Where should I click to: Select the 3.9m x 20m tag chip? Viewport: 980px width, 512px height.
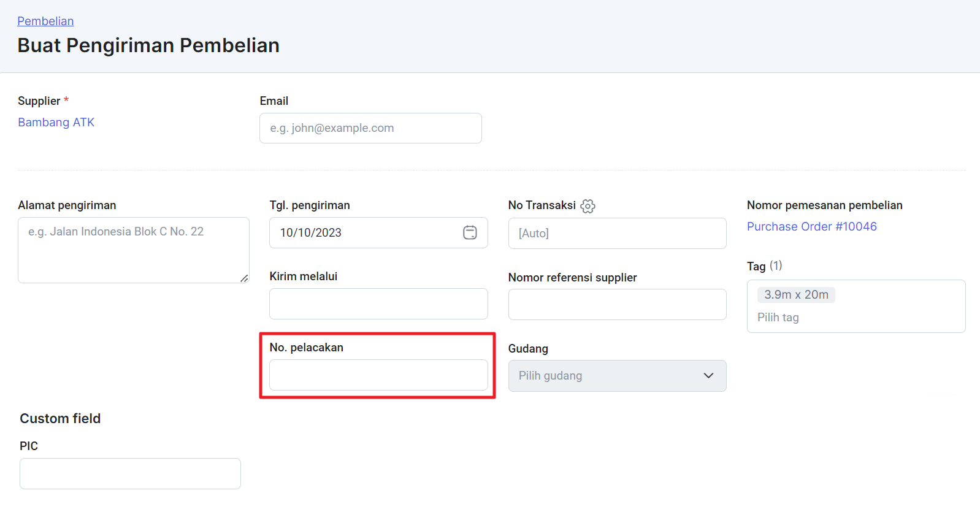coord(796,295)
